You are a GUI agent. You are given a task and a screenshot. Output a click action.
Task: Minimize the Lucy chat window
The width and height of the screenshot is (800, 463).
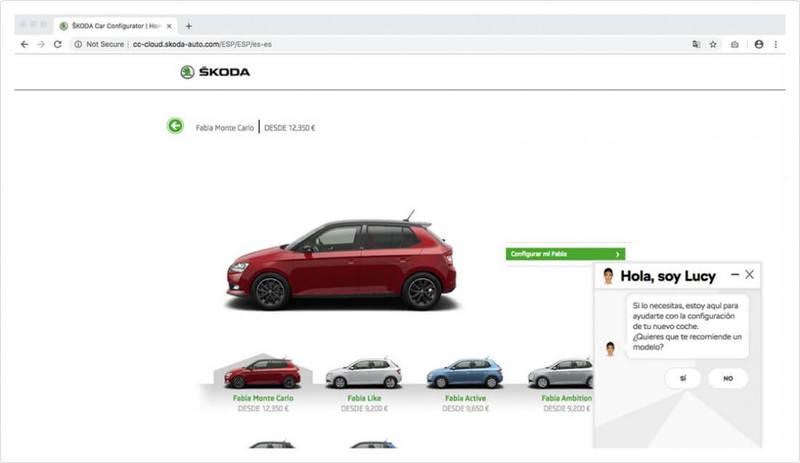click(x=735, y=275)
